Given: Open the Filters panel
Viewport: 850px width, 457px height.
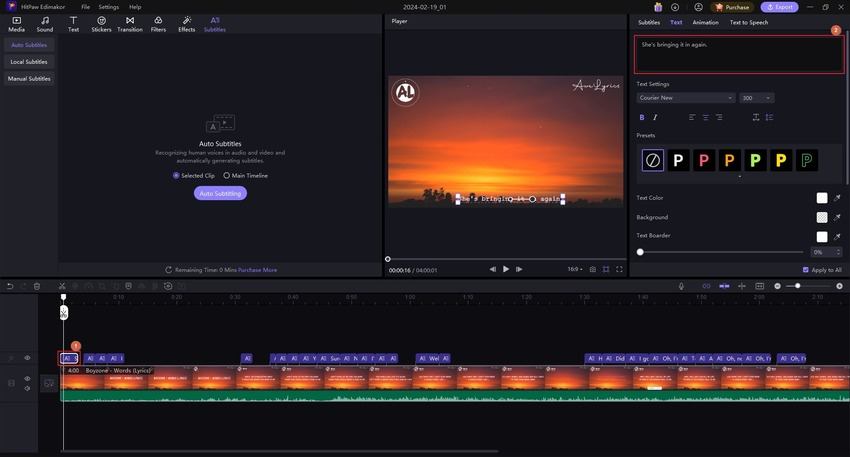Looking at the screenshot, I should tap(158, 24).
